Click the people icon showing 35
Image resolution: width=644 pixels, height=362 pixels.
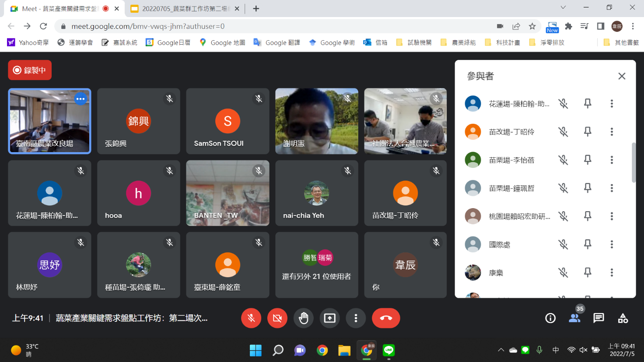[x=574, y=318]
